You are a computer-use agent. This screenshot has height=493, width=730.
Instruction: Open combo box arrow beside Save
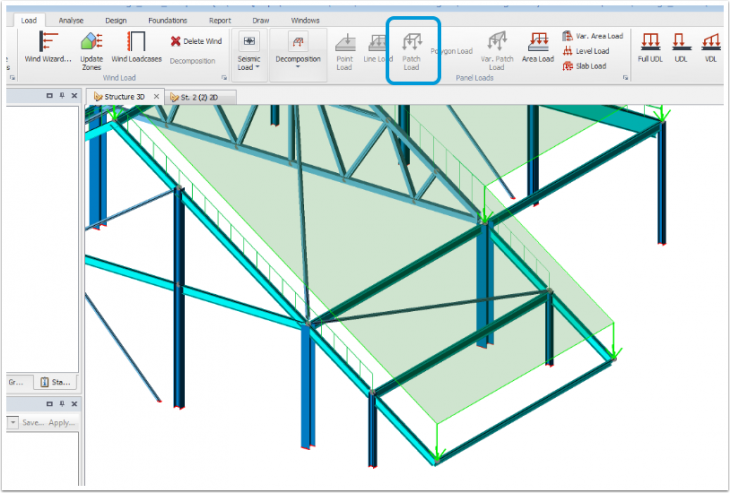[x=12, y=423]
